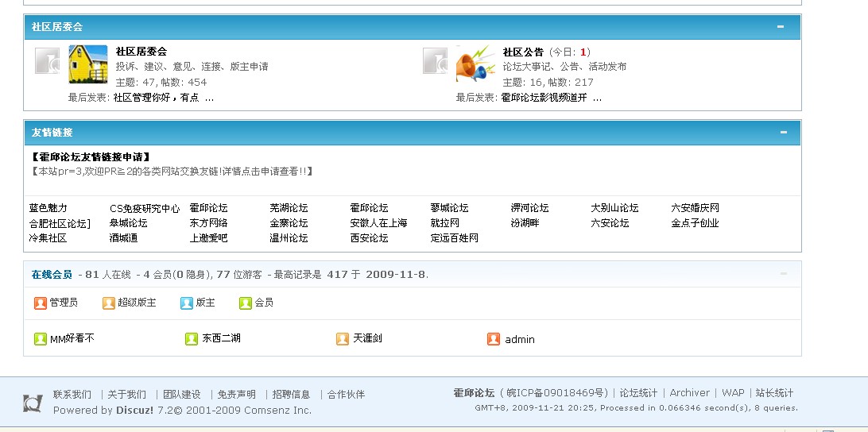Screen dimensions: 868x432
Task: View online member MM好看不
Action: click(x=72, y=338)
